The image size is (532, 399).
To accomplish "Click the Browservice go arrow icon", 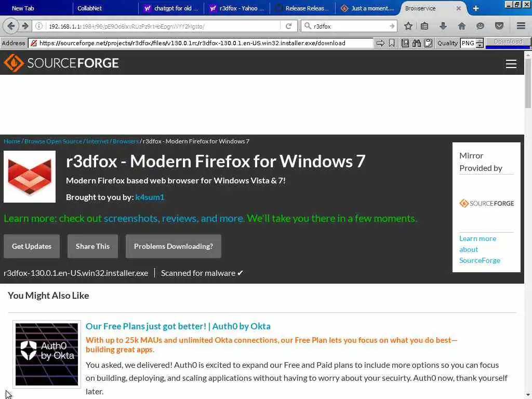I will 381,43.
